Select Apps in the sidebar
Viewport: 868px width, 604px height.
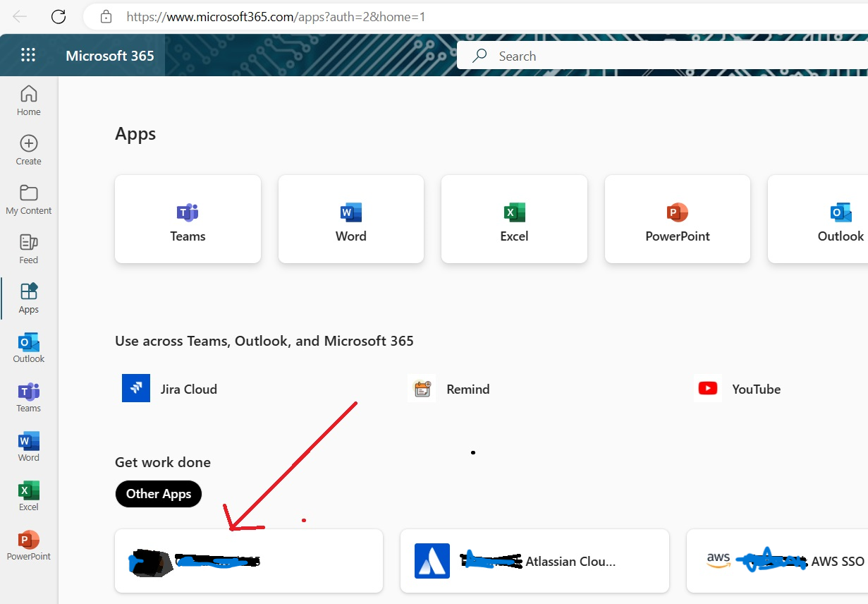pos(29,298)
